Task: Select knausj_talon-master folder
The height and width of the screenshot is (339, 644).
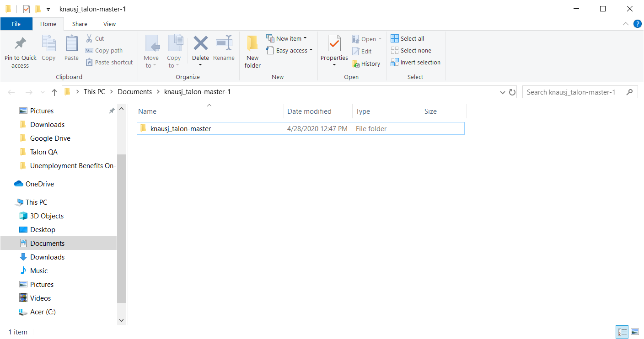Action: pyautogui.click(x=301, y=129)
